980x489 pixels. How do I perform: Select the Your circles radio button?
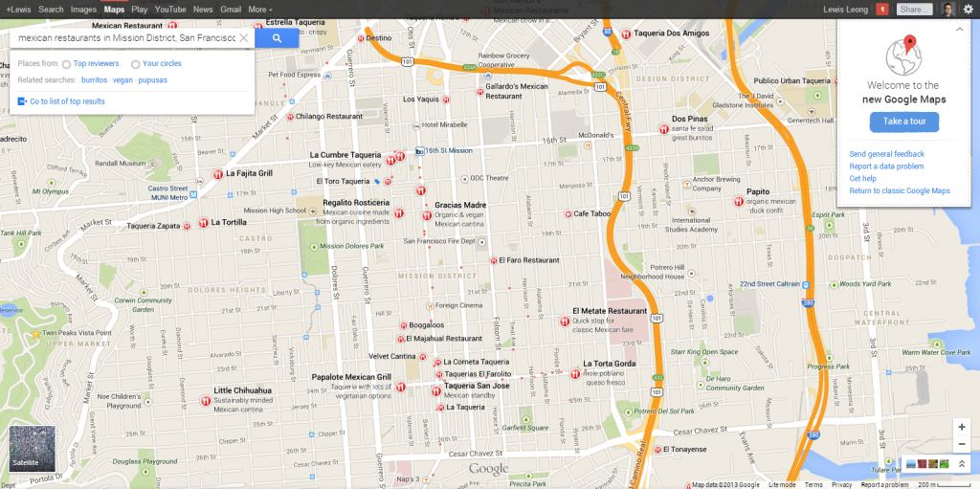pos(135,64)
